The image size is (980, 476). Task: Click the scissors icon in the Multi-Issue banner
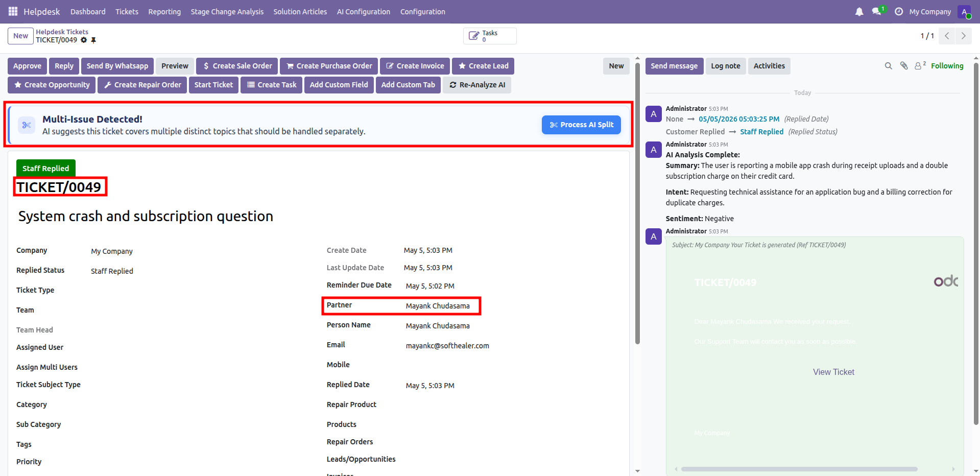point(27,125)
